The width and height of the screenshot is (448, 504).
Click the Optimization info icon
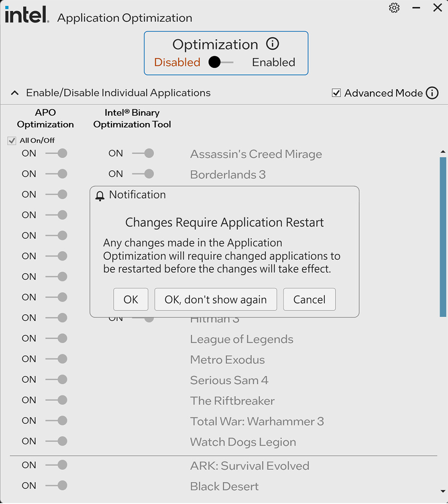272,44
